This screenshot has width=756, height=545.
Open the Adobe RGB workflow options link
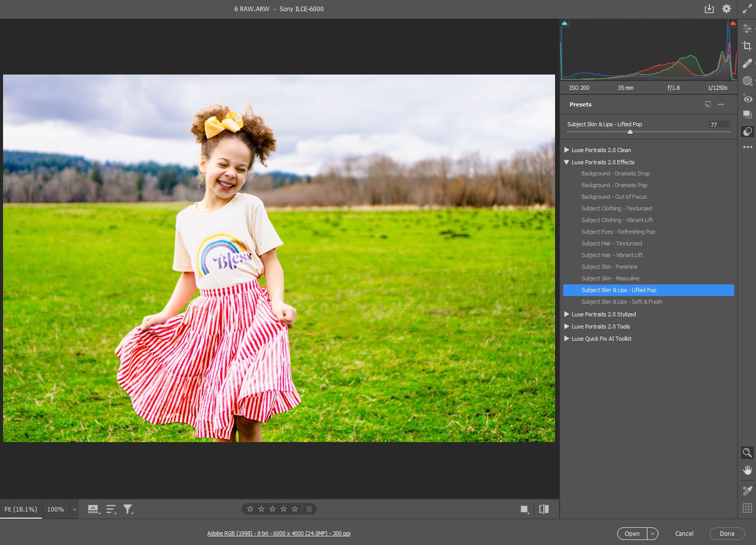pos(279,533)
